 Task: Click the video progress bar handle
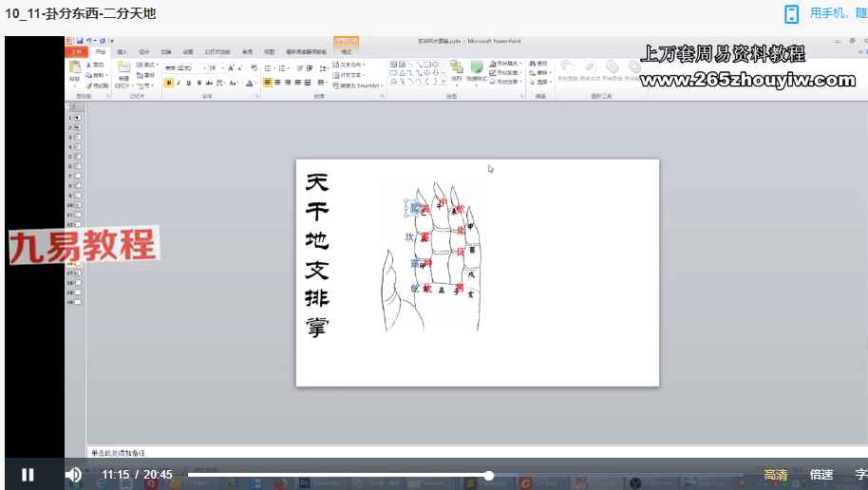tap(489, 475)
